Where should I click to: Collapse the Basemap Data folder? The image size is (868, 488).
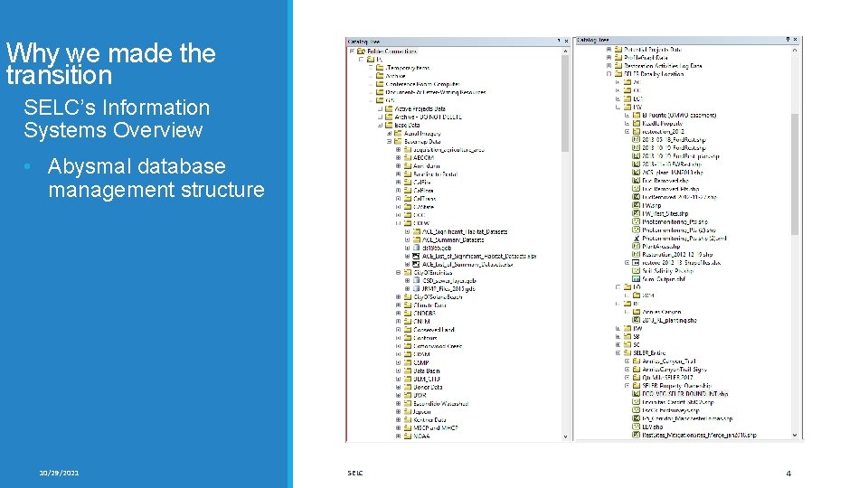point(389,142)
